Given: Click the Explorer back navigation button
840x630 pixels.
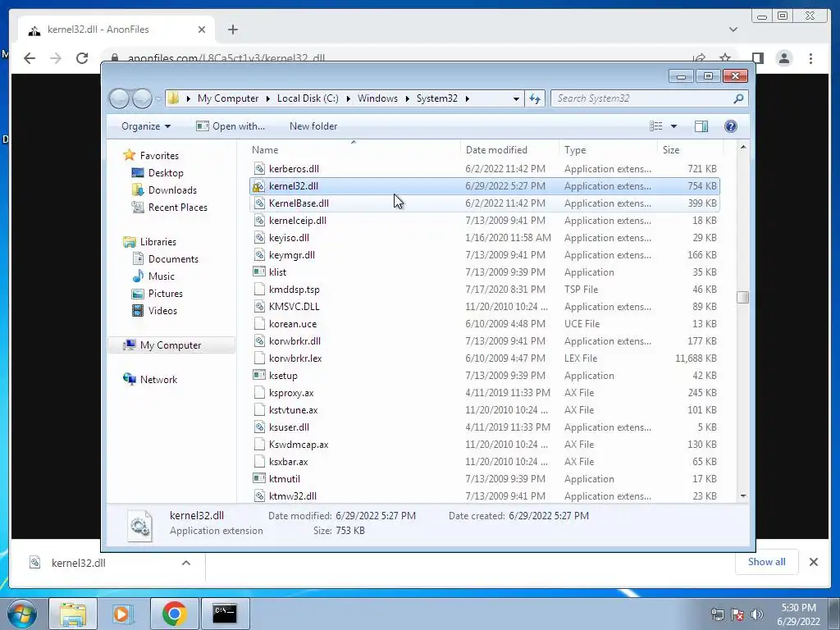Looking at the screenshot, I should [x=120, y=98].
